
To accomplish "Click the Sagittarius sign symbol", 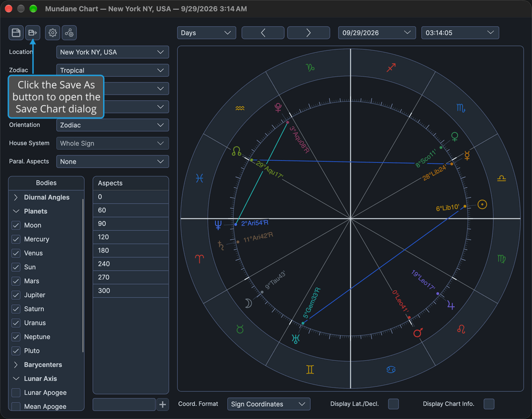I will coord(391,68).
